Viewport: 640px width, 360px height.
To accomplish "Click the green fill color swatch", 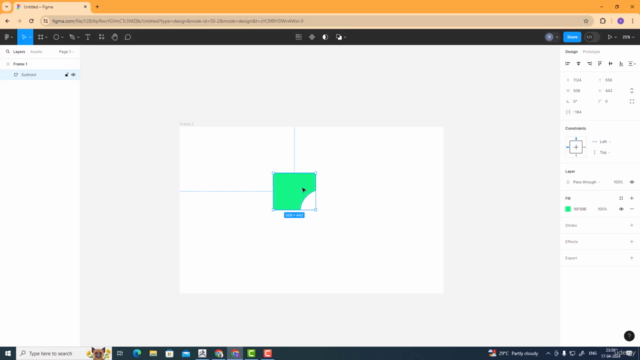I will point(568,209).
